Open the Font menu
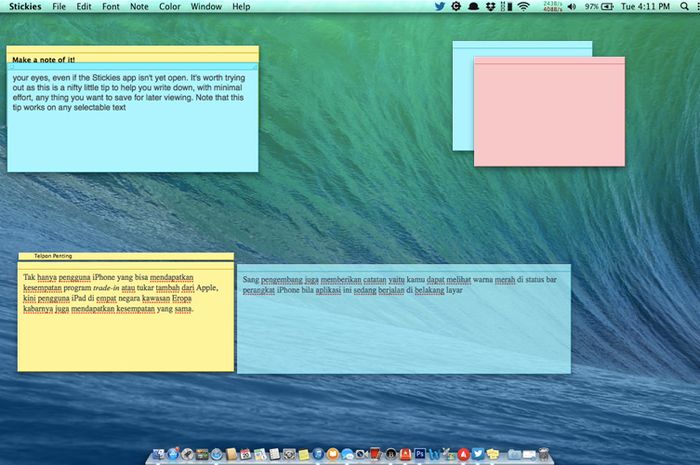This screenshot has width=700, height=465. click(110, 6)
